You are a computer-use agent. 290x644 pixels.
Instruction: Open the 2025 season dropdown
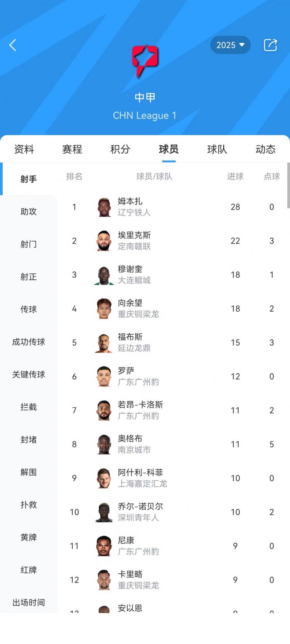[230, 45]
